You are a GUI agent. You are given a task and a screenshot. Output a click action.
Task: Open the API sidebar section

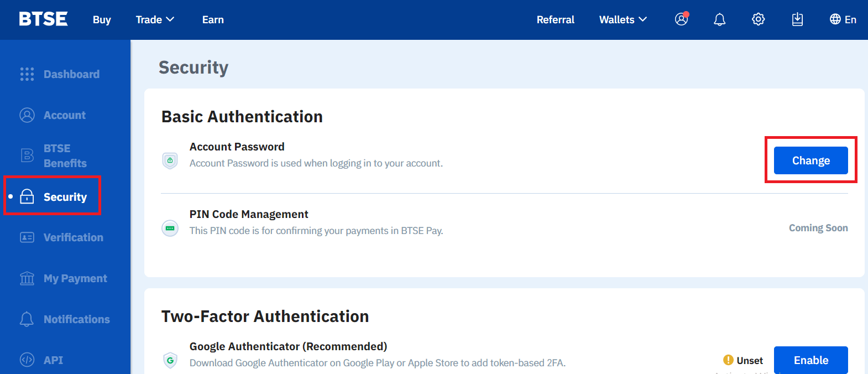click(53, 360)
